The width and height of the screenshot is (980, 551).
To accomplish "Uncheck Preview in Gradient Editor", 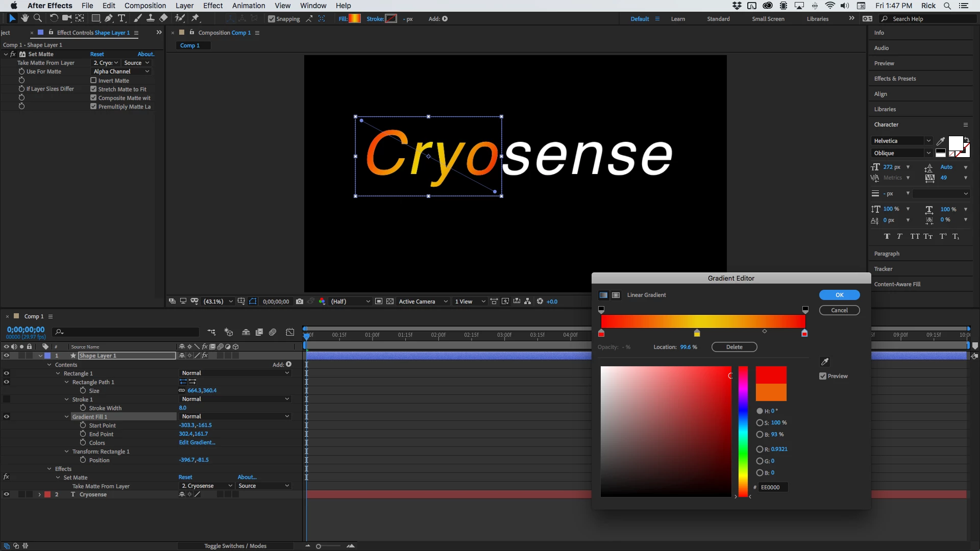I will tap(823, 376).
